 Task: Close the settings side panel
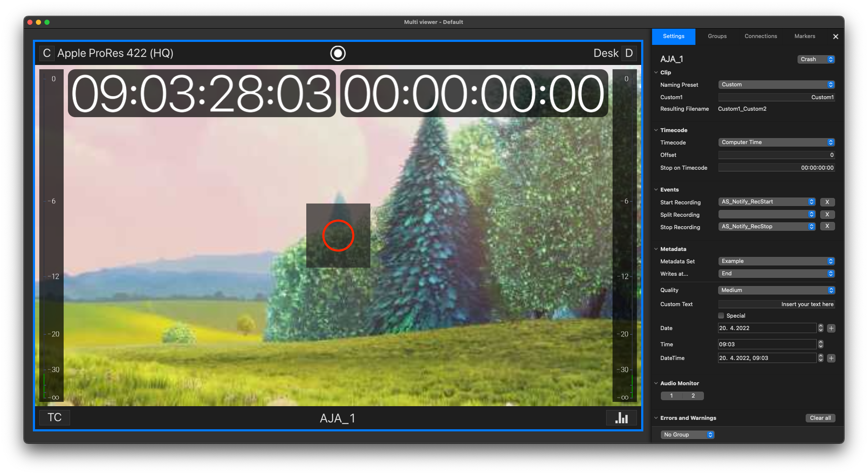pyautogui.click(x=836, y=36)
